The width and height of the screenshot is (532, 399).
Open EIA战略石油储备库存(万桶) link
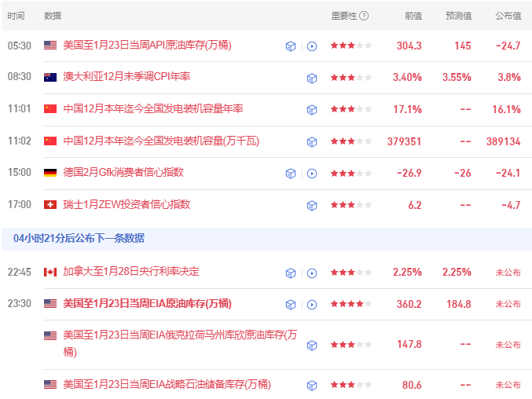[167, 384]
